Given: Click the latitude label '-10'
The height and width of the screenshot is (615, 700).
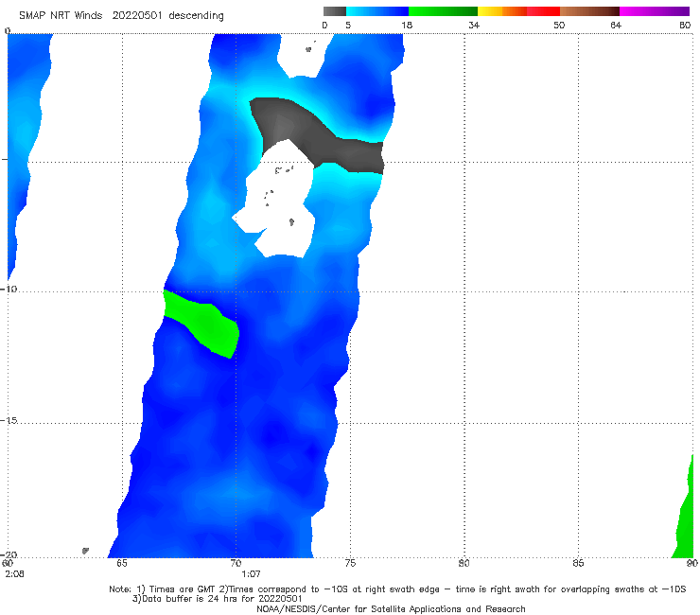Looking at the screenshot, I should click(x=9, y=289).
